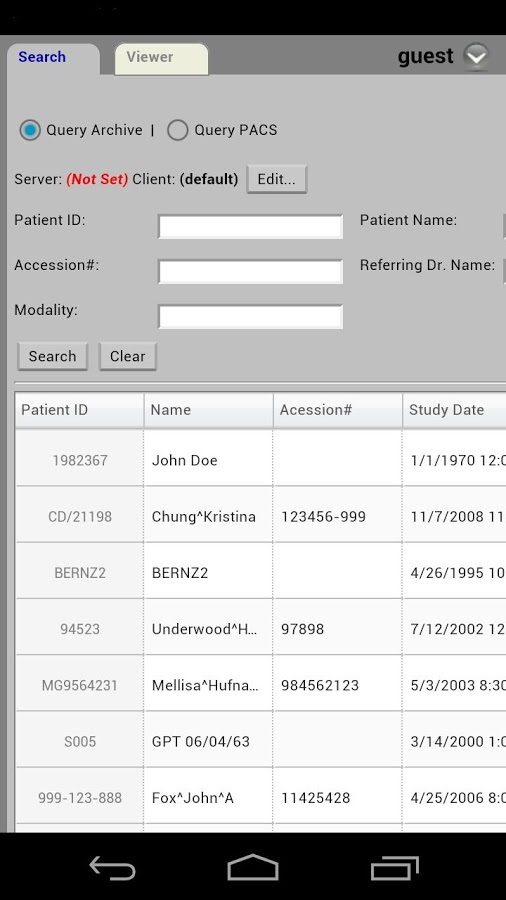
Task: Click the Search button
Action: [x=52, y=356]
